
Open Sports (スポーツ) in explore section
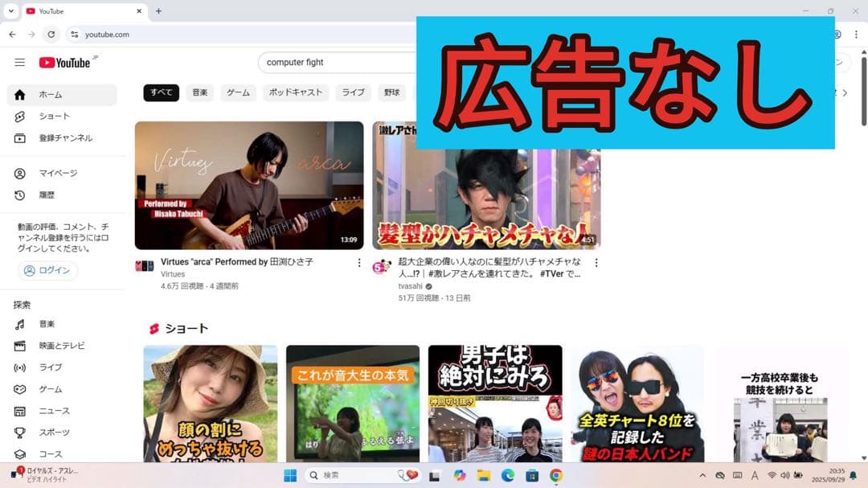(62, 433)
